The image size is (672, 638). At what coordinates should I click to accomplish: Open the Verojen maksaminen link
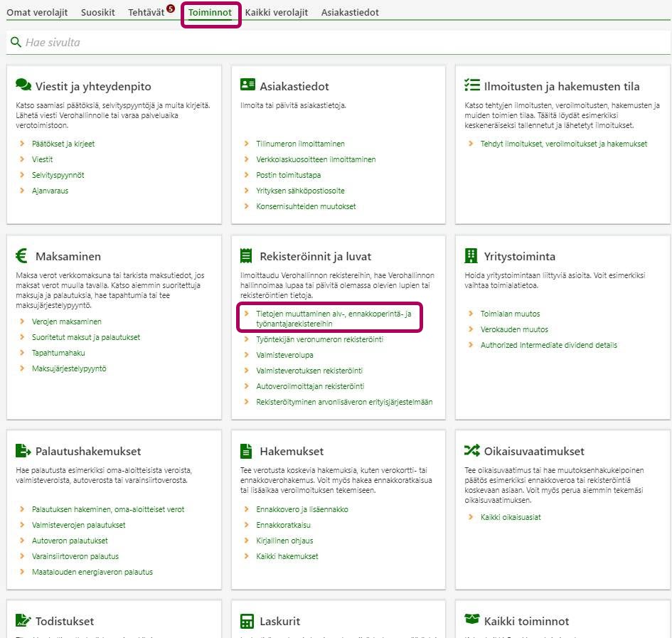click(x=66, y=321)
